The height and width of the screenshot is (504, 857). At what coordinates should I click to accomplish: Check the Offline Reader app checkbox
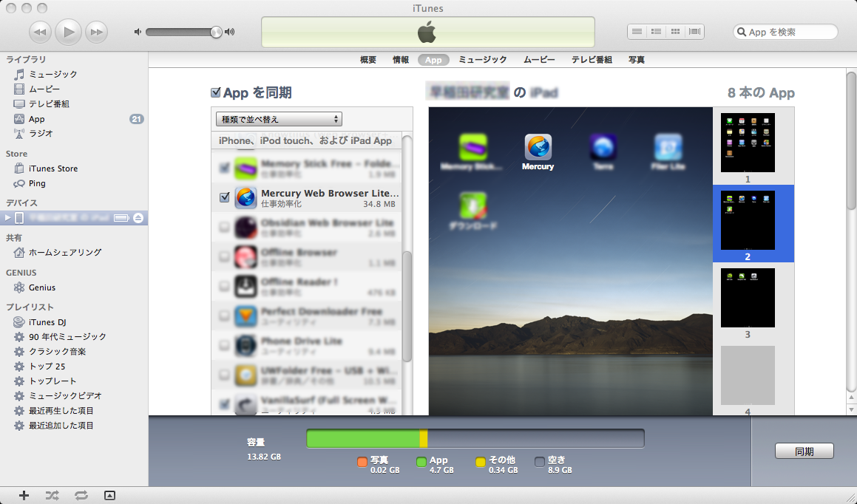pyautogui.click(x=224, y=285)
